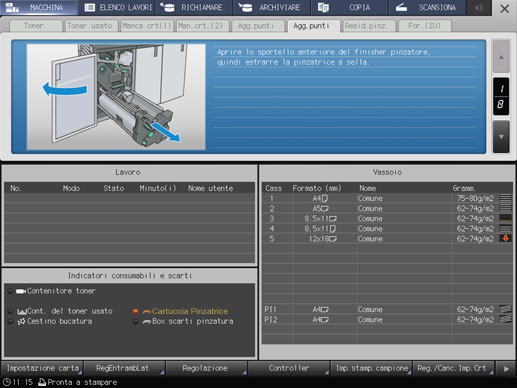Click the speaker volume icon

[x=479, y=8]
